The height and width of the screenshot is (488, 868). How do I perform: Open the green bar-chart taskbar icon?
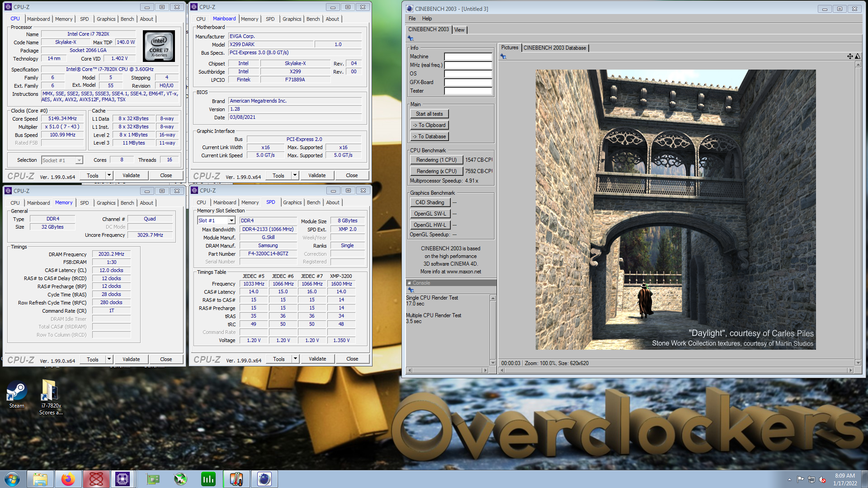coord(208,479)
